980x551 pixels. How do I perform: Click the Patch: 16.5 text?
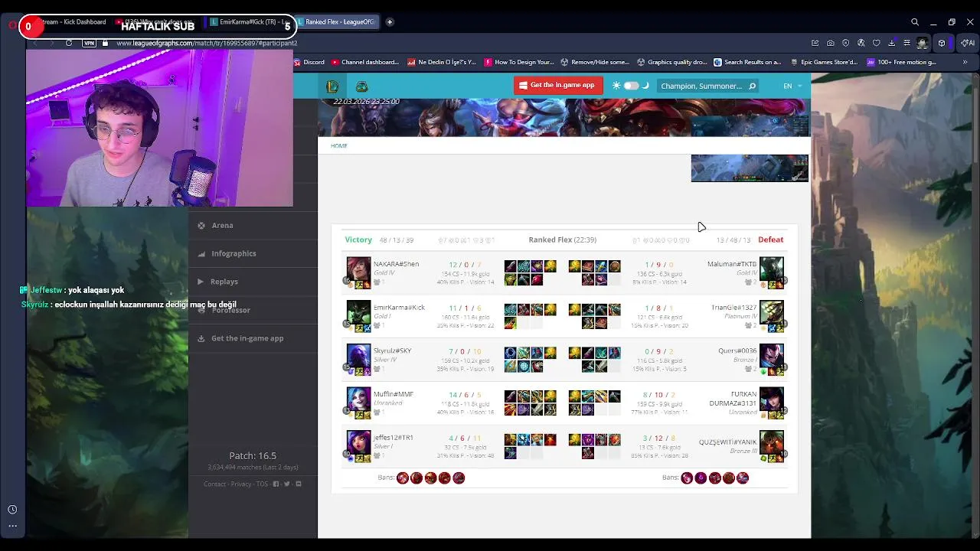pos(253,455)
